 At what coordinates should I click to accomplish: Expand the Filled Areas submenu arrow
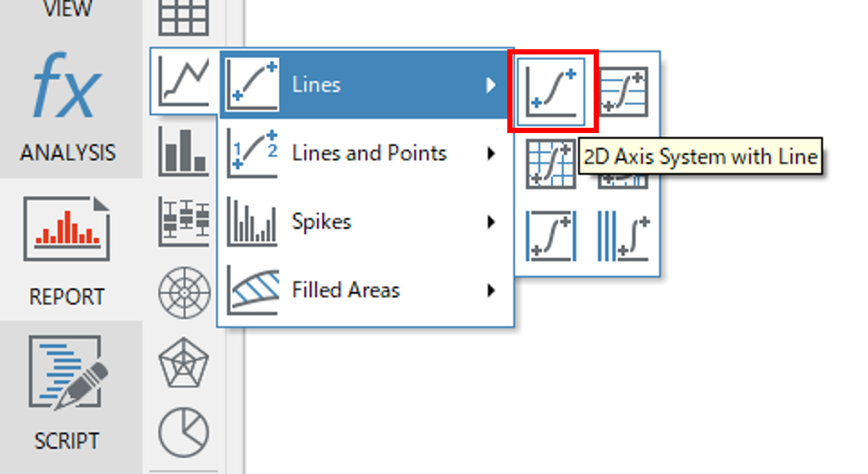491,290
